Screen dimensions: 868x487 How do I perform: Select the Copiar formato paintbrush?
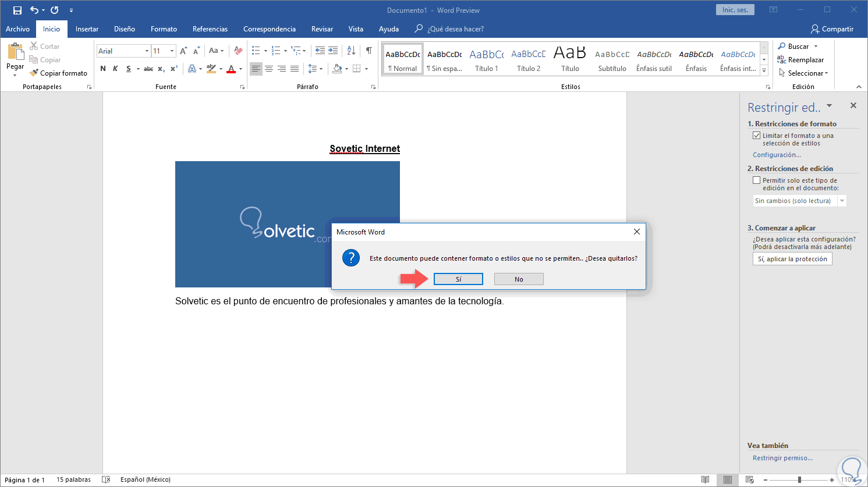coord(58,73)
